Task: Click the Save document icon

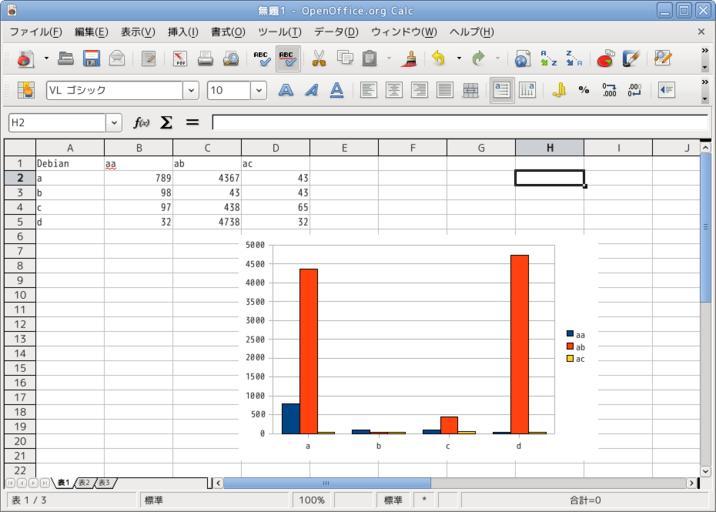Action: (91, 59)
